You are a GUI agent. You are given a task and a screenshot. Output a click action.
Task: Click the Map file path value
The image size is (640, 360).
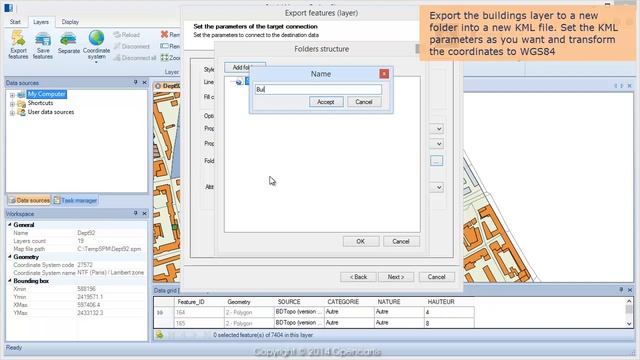click(109, 249)
